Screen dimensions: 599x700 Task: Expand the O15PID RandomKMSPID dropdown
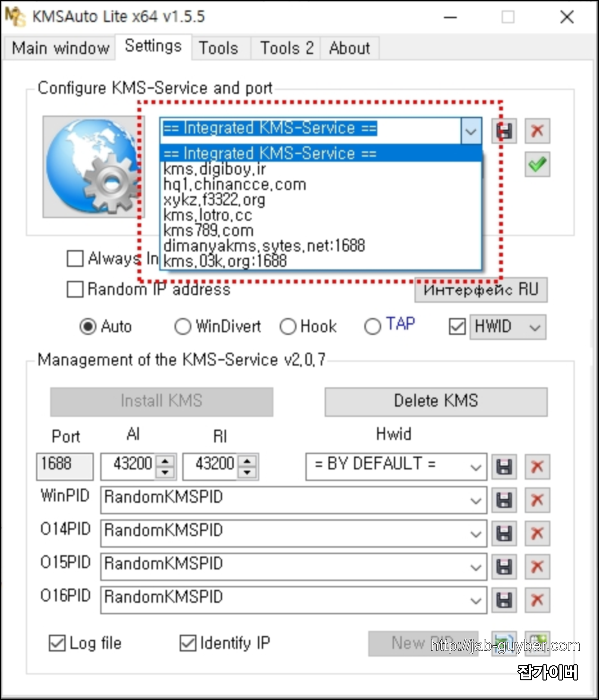tap(476, 567)
